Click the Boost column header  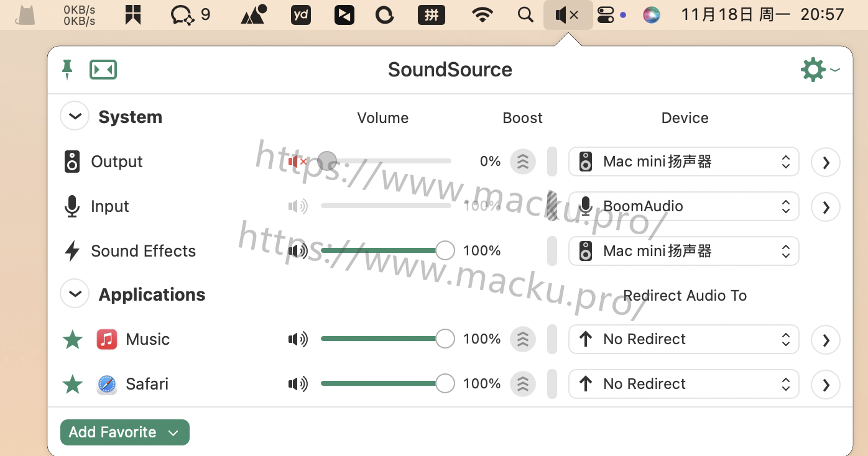pos(523,118)
